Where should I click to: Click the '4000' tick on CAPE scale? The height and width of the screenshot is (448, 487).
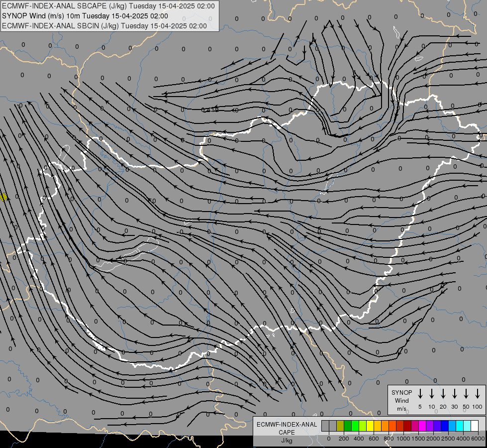(463, 439)
